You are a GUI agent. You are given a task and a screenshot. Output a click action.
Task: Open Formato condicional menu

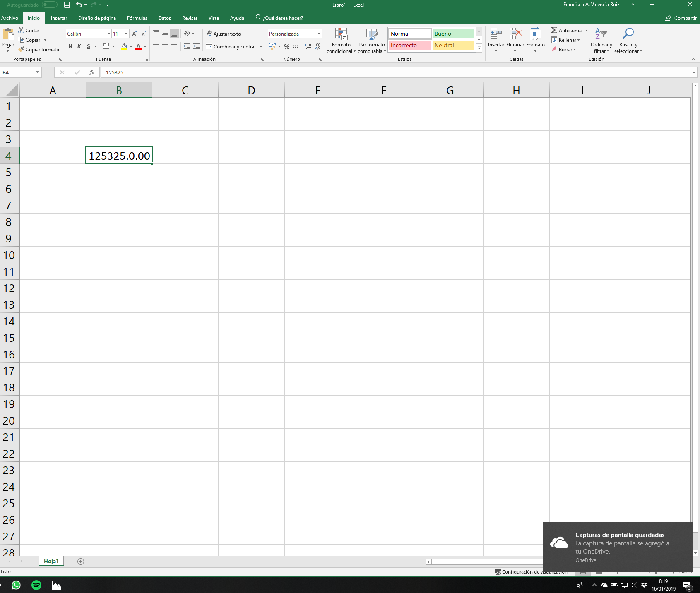(x=341, y=41)
